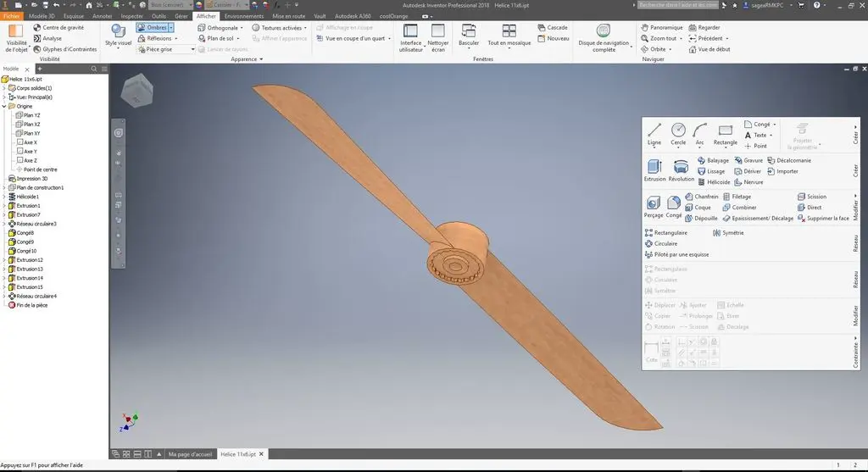Toggle Textures activées option
868x472 pixels.
point(277,28)
